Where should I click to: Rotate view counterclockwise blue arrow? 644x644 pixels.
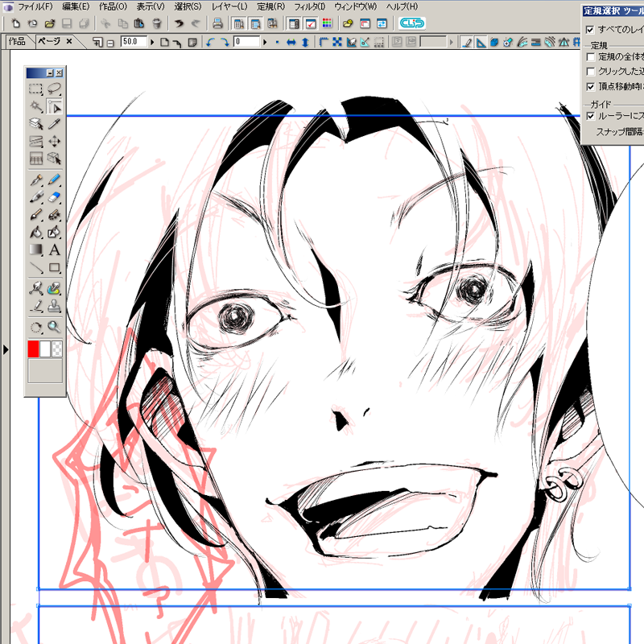click(x=210, y=42)
